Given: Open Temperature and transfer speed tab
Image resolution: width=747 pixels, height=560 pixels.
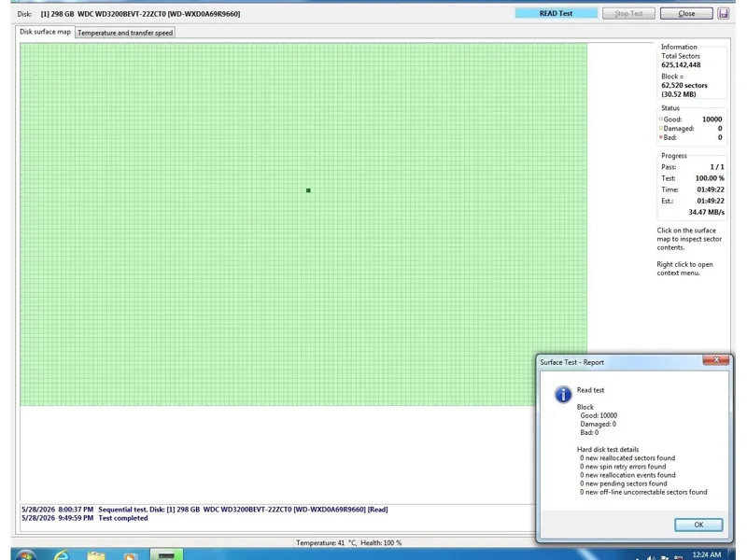Looking at the screenshot, I should (x=125, y=33).
